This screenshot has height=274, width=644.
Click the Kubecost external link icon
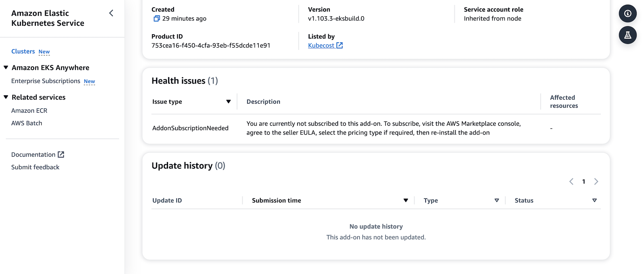click(x=339, y=45)
